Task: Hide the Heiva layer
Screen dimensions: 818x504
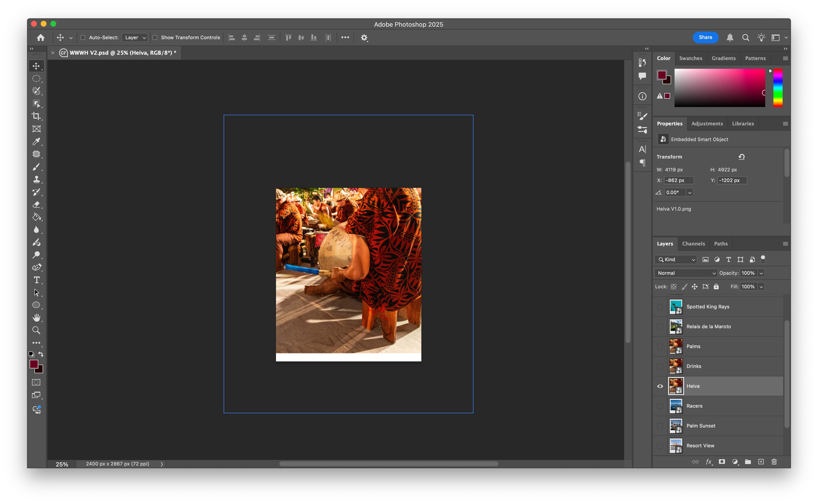Action: [x=660, y=386]
